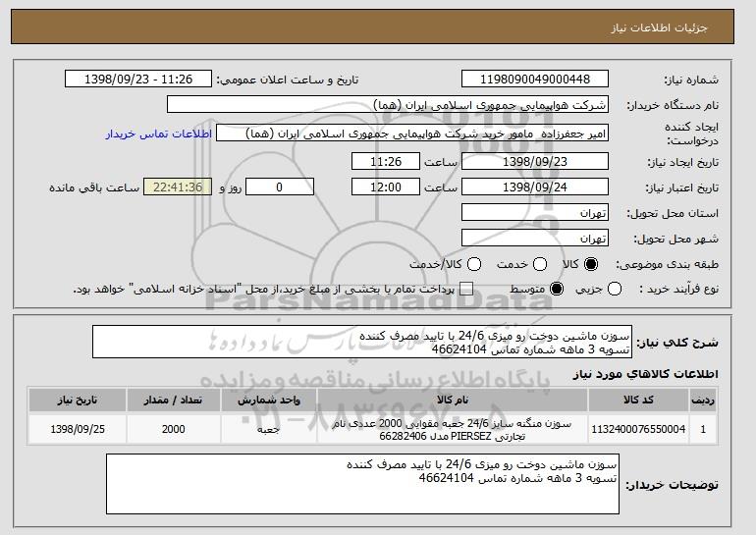
Task: Click the طبقه بندی موضوعی label
Action: coord(667,264)
